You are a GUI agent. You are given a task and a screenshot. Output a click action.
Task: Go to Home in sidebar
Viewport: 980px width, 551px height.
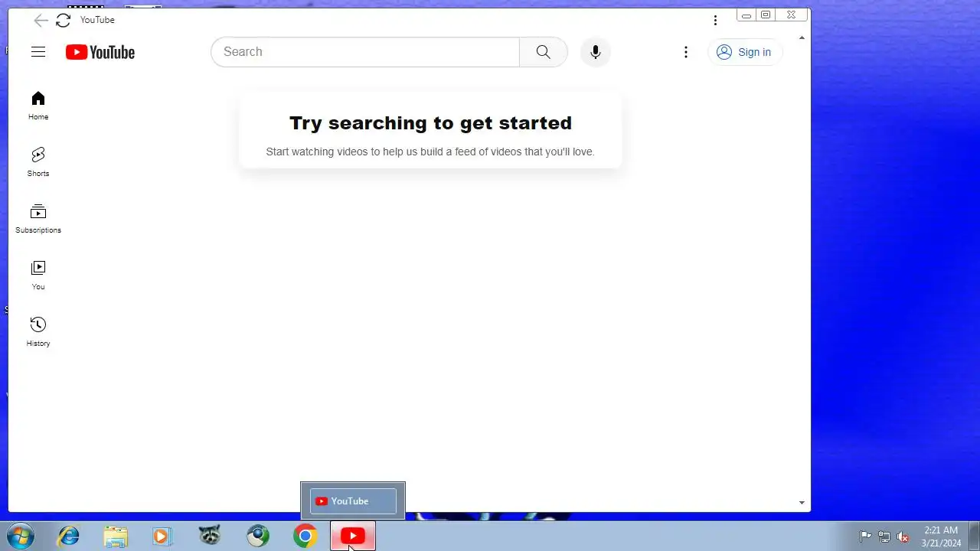click(x=38, y=106)
